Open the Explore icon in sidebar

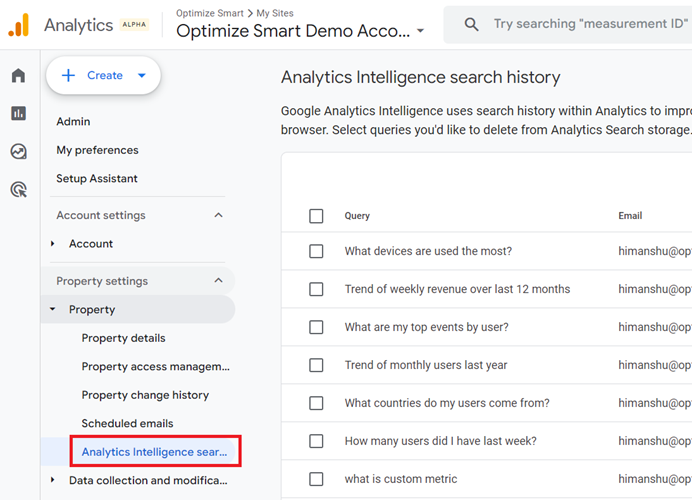click(19, 151)
